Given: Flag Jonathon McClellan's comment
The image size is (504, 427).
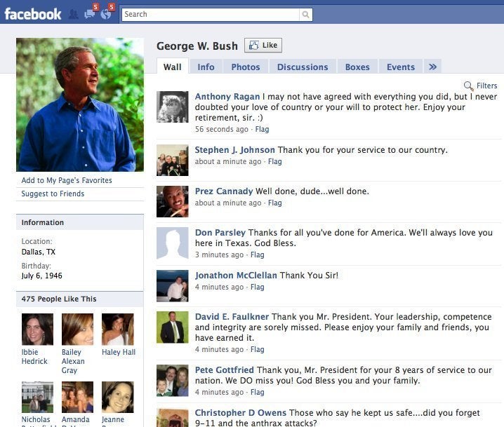Looking at the screenshot, I should point(257,287).
